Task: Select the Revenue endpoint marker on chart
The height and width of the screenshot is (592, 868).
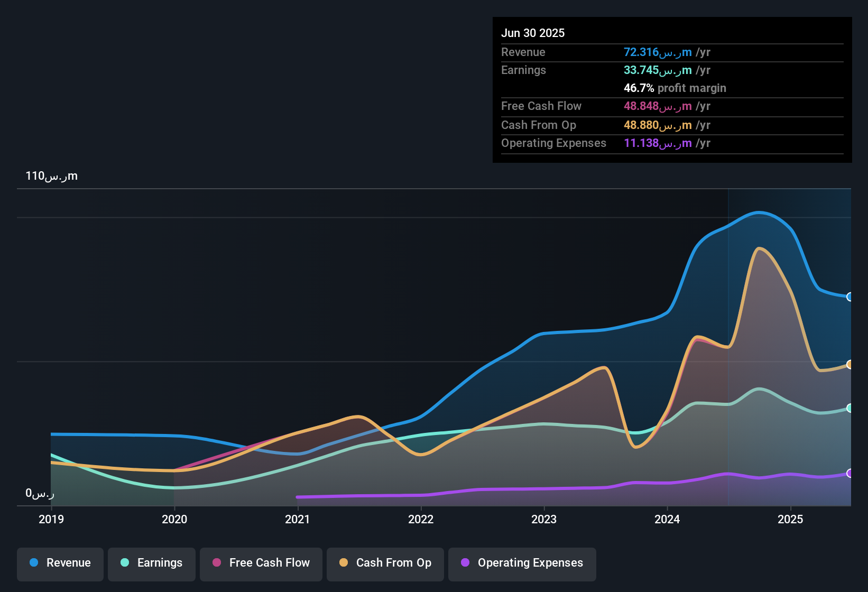Action: (x=849, y=298)
